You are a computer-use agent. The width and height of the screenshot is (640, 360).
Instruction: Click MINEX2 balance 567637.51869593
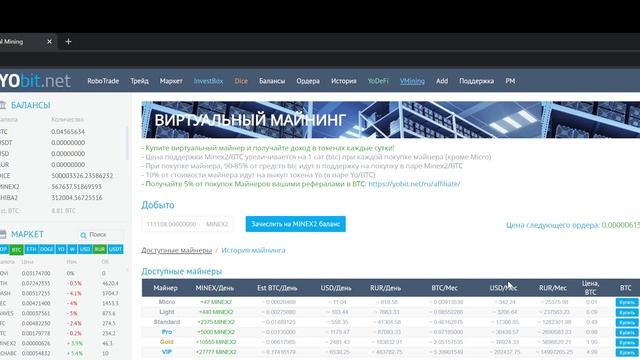[76, 187]
